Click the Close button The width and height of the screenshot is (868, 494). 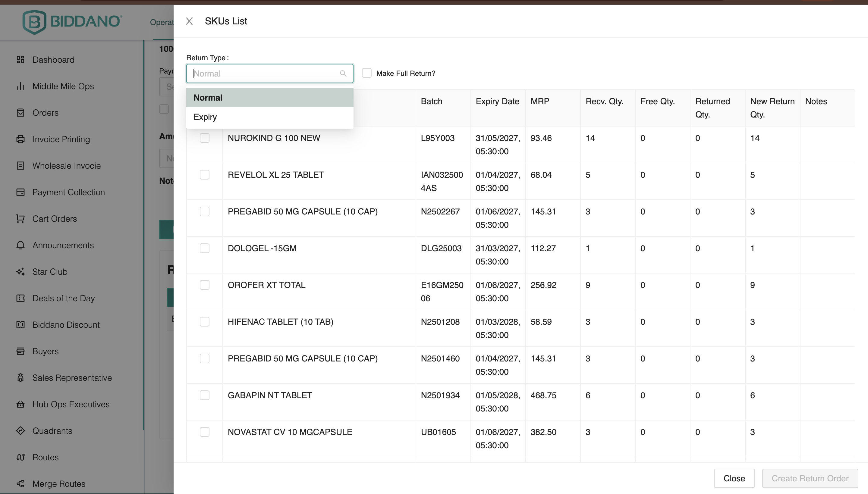pos(734,478)
